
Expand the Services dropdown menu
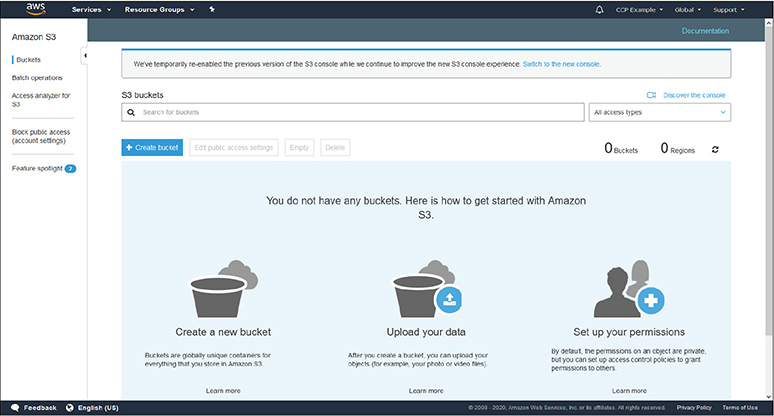click(91, 9)
